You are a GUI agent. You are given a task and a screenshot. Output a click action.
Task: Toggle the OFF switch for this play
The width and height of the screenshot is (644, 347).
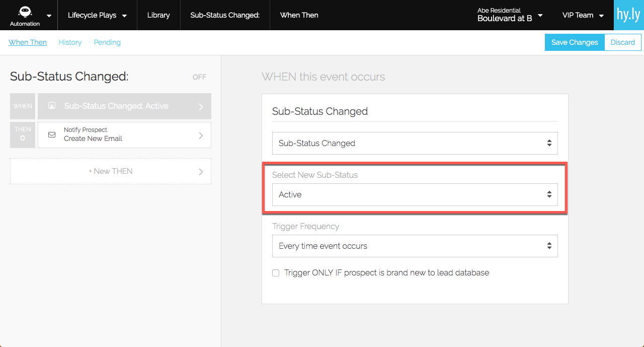(x=199, y=77)
